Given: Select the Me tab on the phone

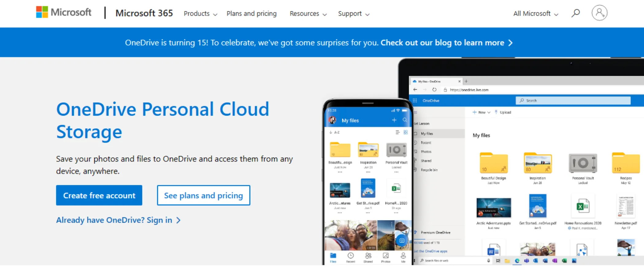Looking at the screenshot, I should pos(403,258).
